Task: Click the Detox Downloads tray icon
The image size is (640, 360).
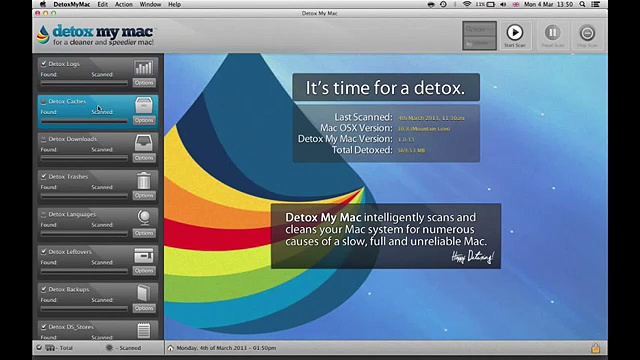Action: pyautogui.click(x=144, y=143)
